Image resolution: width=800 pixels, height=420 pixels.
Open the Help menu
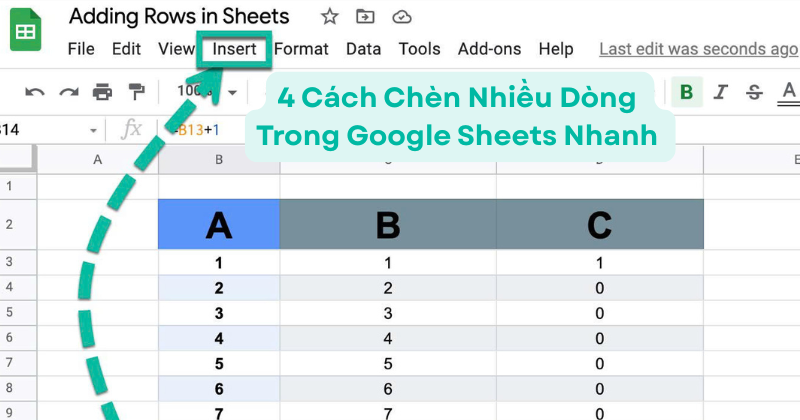[x=556, y=49]
